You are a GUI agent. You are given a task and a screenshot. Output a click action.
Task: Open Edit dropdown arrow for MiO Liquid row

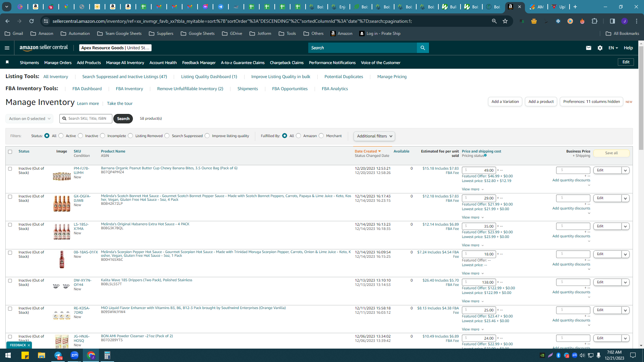tap(626, 310)
